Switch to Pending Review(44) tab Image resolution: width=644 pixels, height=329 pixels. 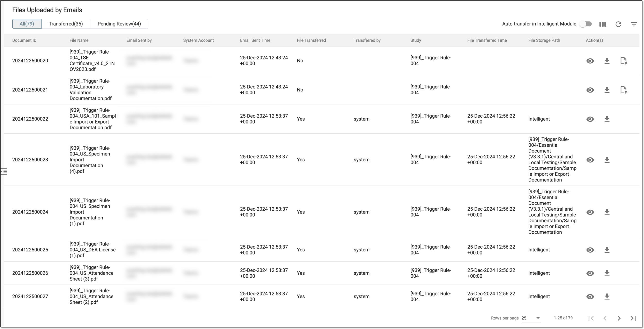[119, 24]
